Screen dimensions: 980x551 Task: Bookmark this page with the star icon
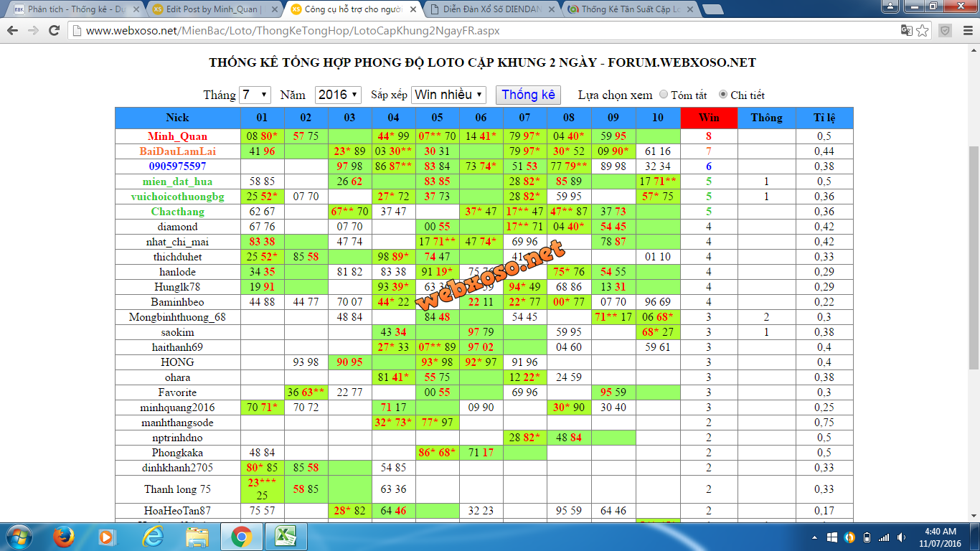click(x=923, y=31)
